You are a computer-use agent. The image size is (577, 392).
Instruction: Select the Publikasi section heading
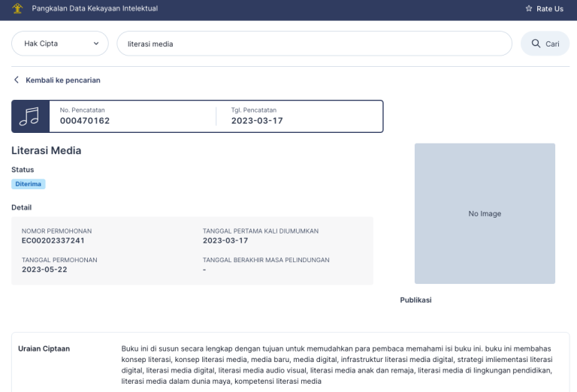[415, 300]
